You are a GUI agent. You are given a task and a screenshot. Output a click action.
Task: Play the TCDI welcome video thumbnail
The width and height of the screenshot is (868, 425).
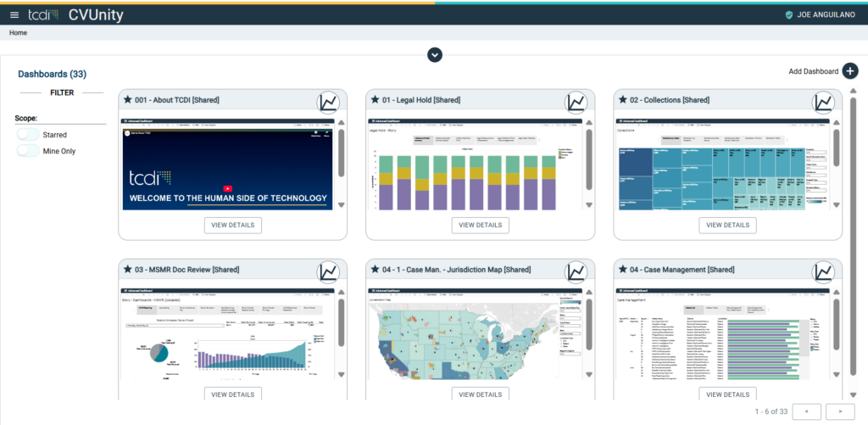coord(227,188)
